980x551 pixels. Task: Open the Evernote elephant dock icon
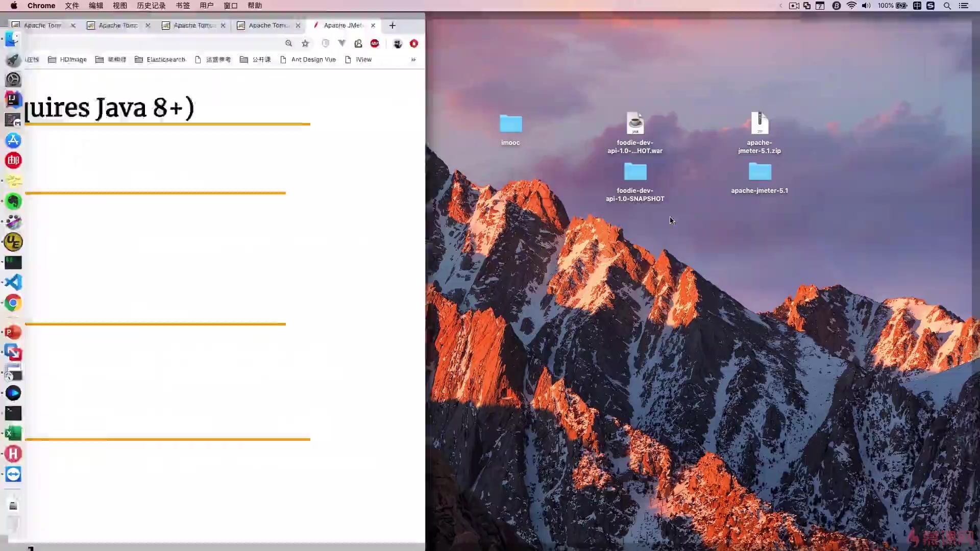point(13,202)
